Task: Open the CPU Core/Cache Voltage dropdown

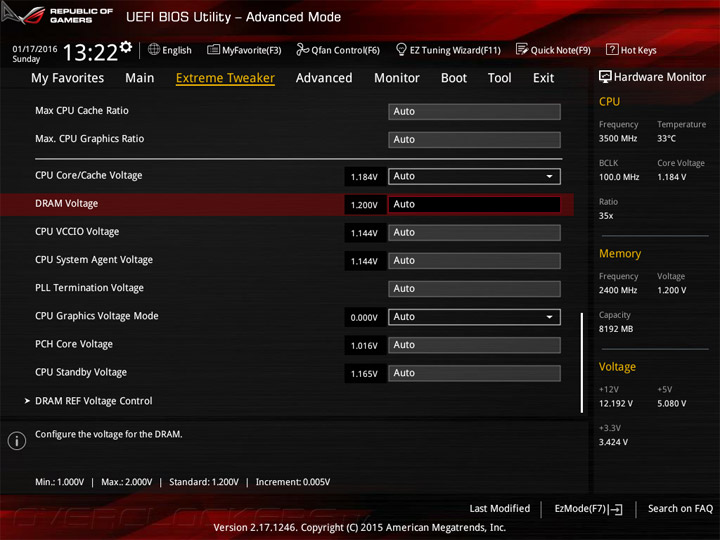Action: (474, 176)
